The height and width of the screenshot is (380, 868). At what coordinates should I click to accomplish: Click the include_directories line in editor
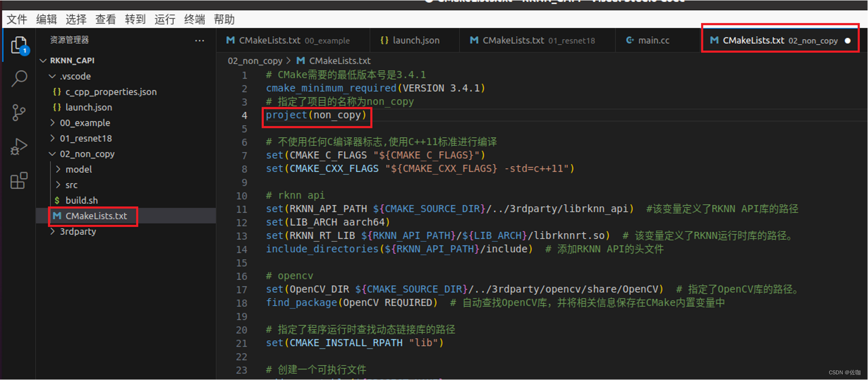399,249
